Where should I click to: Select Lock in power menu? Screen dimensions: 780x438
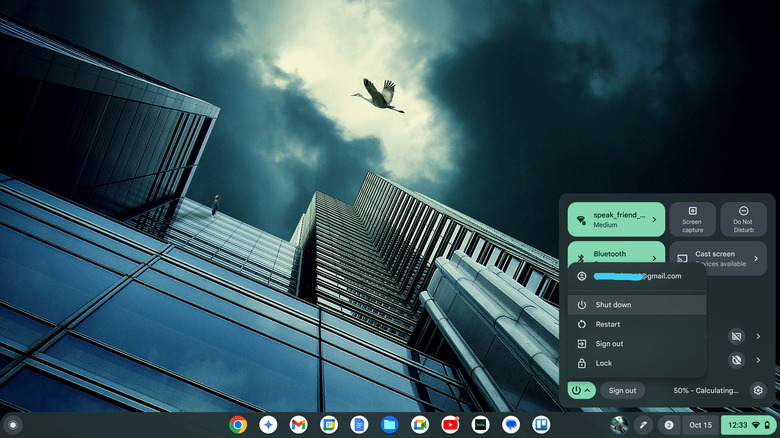pos(604,363)
